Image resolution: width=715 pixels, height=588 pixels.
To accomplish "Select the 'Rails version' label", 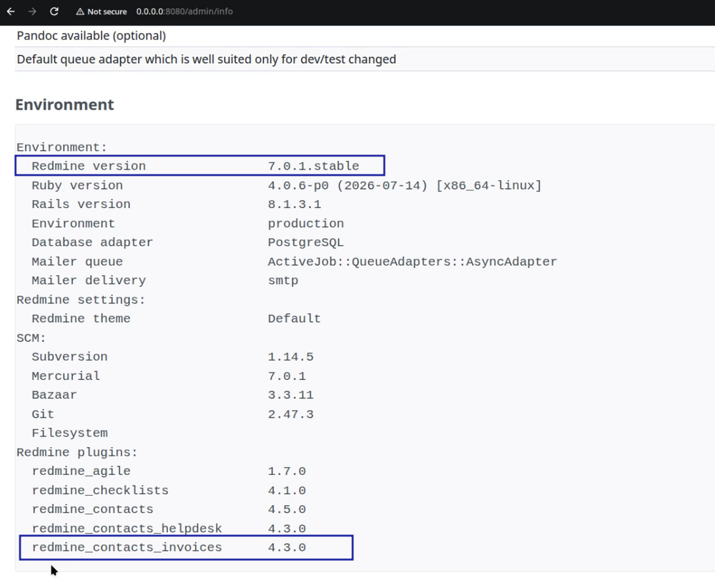I will 82,205.
